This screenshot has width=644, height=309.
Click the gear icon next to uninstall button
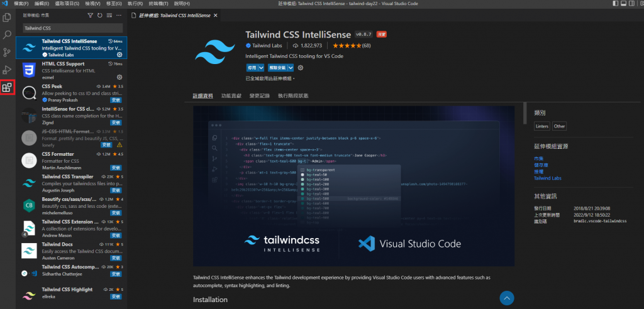coord(301,68)
